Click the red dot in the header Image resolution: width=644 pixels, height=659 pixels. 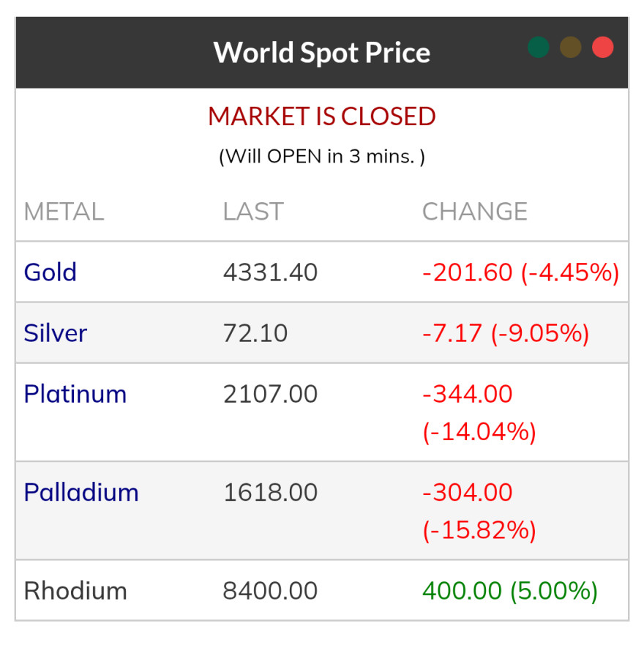pos(603,48)
